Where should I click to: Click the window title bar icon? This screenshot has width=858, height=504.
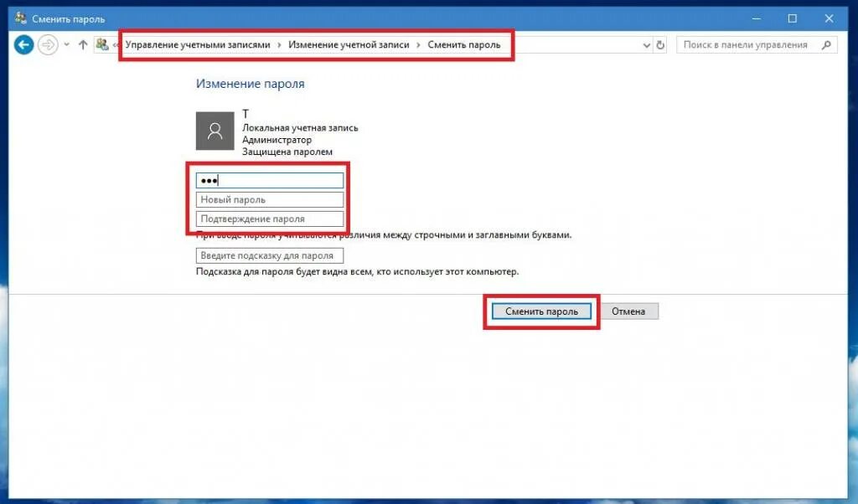[21, 18]
